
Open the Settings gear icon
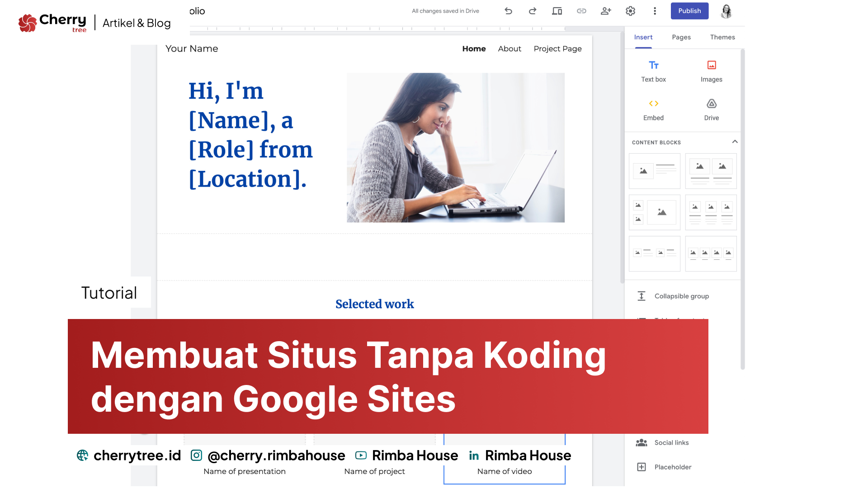pyautogui.click(x=630, y=11)
